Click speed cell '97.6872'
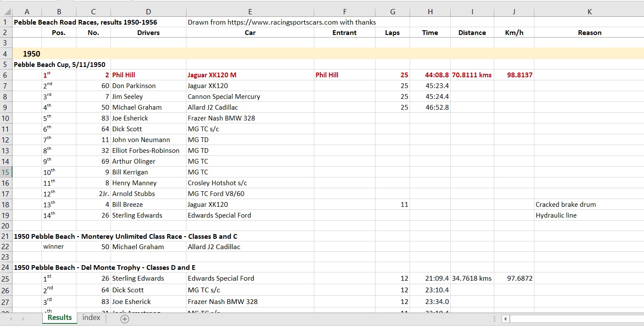This screenshot has width=644, height=326. (514, 278)
